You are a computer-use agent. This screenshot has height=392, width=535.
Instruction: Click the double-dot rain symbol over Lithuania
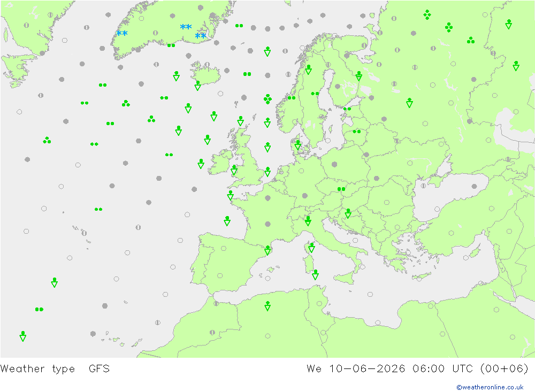pos(356,132)
